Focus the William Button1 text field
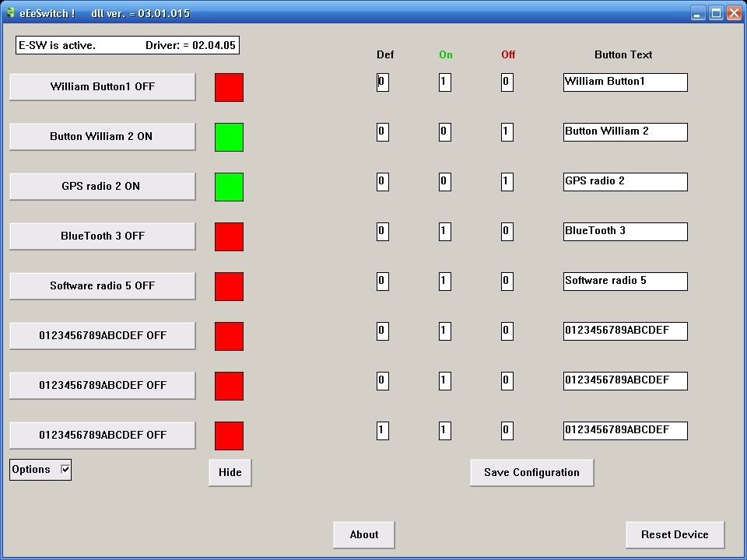The width and height of the screenshot is (747, 560). click(x=625, y=82)
